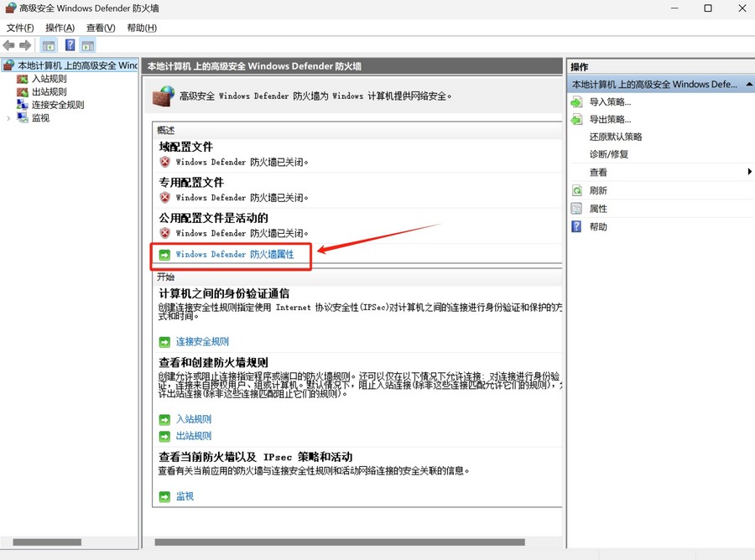Click the left tree pane horizontal scrollbar
This screenshot has width=755, height=560.
point(47,542)
